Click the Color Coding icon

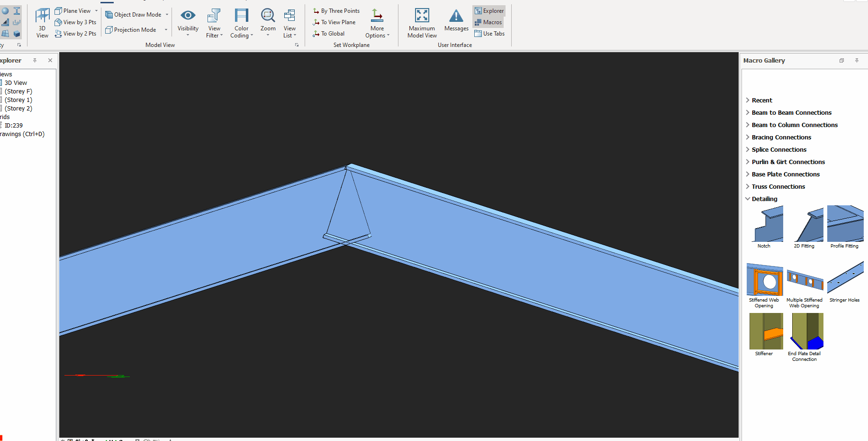(x=242, y=16)
